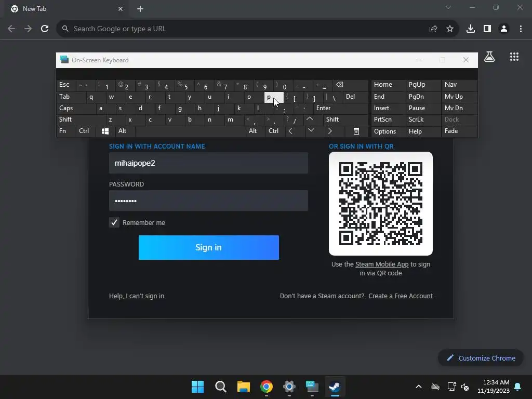The width and height of the screenshot is (532, 399).
Task: Toggle left Ctrl key on On-Screen Keyboard
Action: (86, 131)
